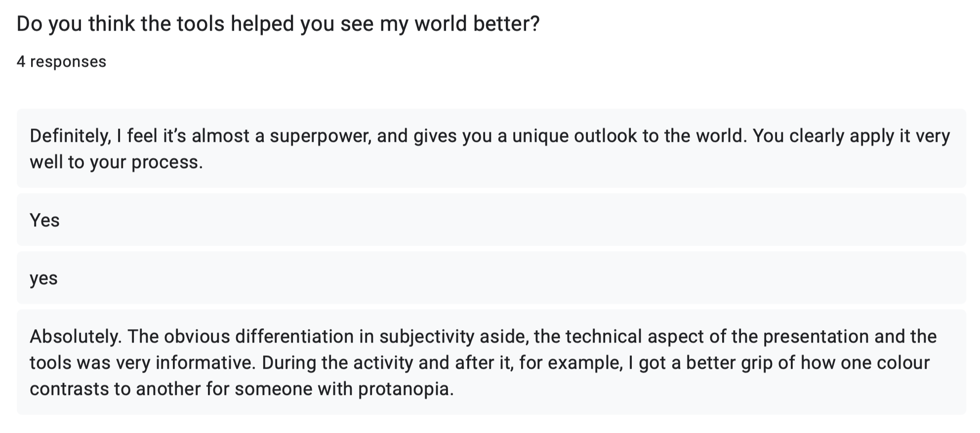Select the capitalized 'Yes' response card
980x433 pixels.
point(491,220)
